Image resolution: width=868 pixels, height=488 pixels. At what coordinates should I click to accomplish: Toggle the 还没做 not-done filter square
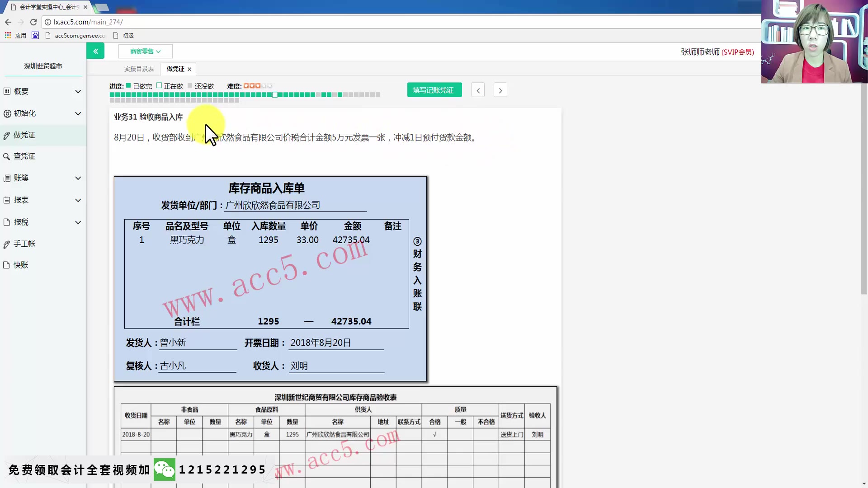(189, 85)
